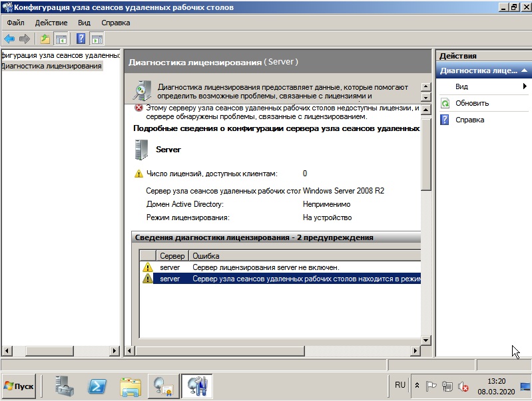Click the green refresh icon next to Обновить
Viewport: 532px width, 401px height.
coord(445,103)
